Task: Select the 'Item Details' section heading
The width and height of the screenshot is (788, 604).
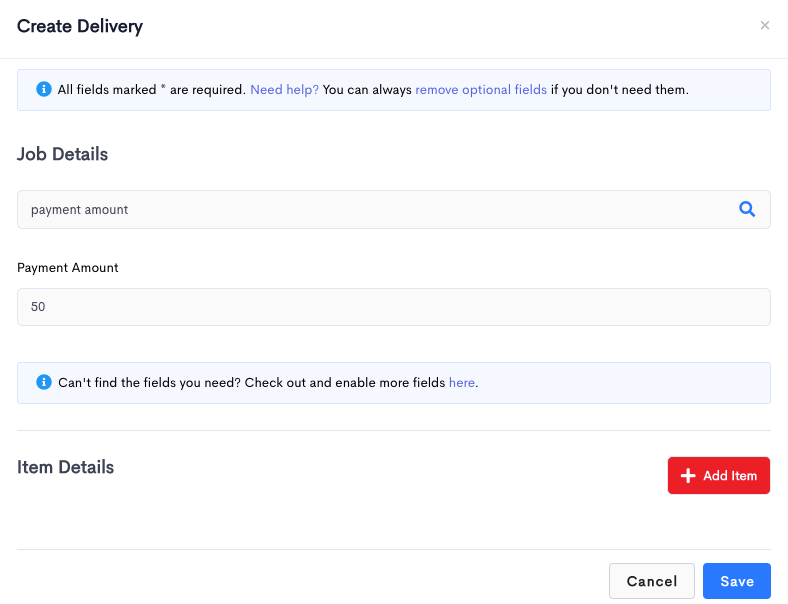Action: pos(65,467)
